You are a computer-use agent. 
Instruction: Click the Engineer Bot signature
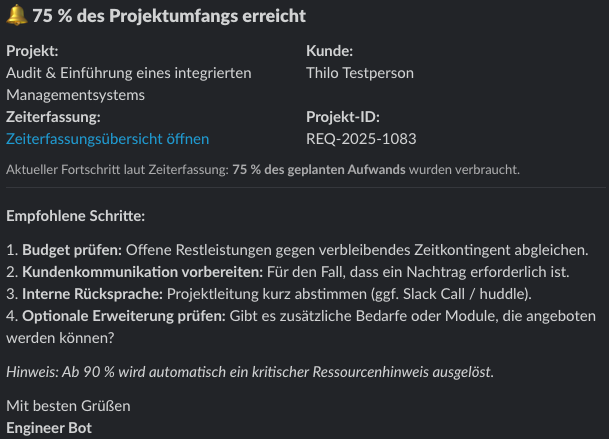[x=49, y=428]
